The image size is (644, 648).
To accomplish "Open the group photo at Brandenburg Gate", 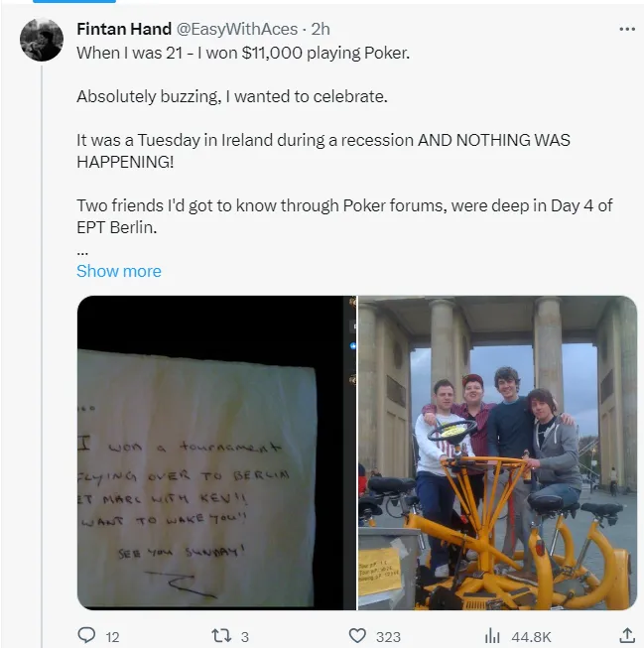I will click(x=497, y=453).
